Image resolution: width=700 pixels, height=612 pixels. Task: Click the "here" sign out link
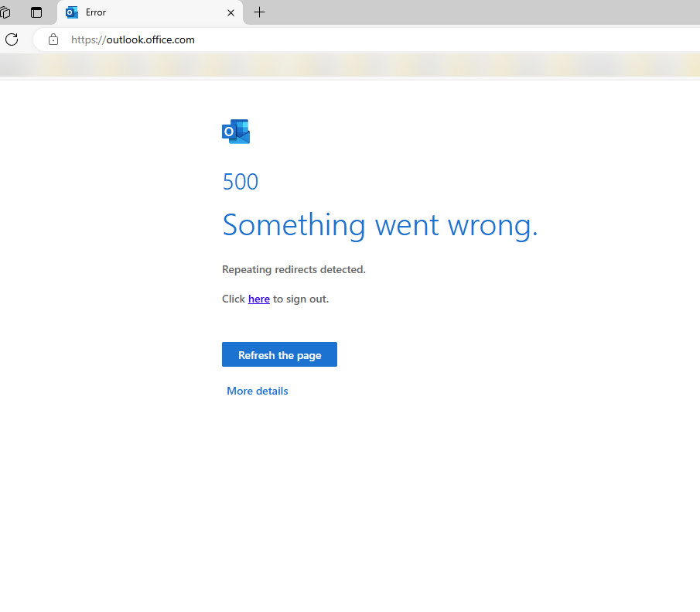click(258, 299)
